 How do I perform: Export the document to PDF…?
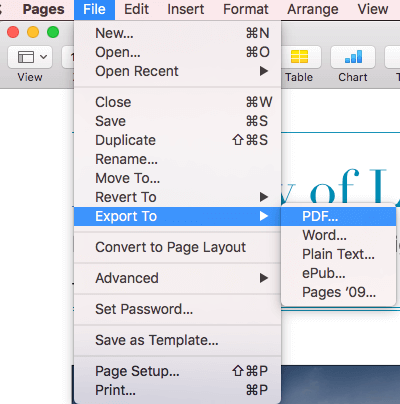tap(339, 216)
